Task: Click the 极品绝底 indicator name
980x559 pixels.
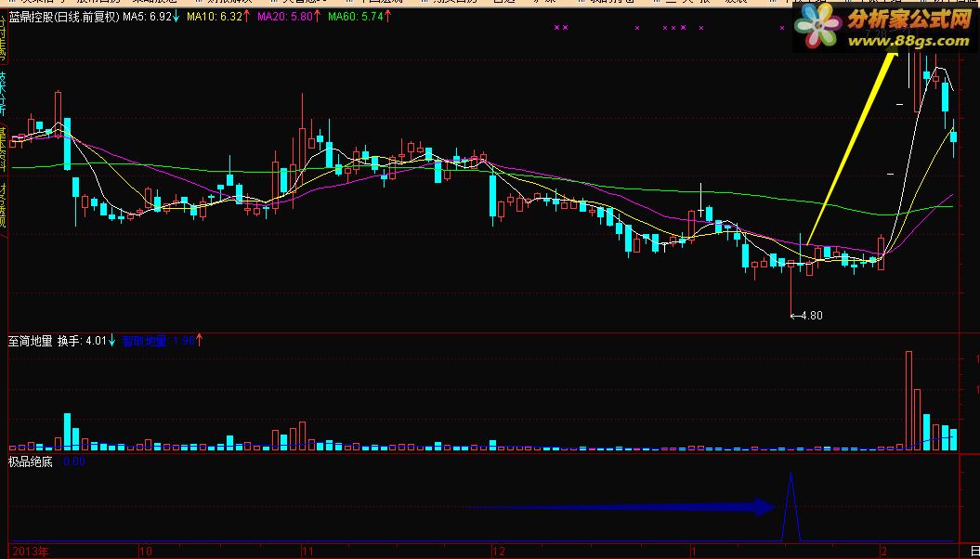Action: (x=30, y=462)
